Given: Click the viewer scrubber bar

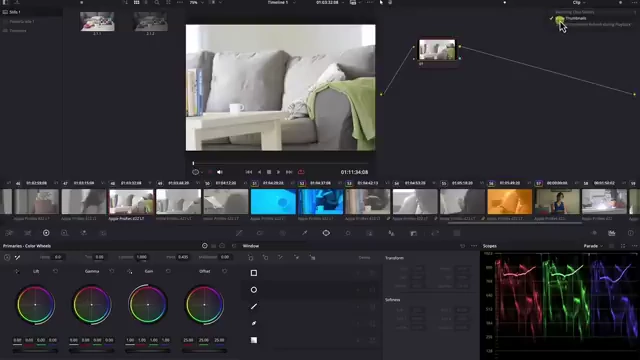Looking at the screenshot, I should pyautogui.click(x=281, y=163).
